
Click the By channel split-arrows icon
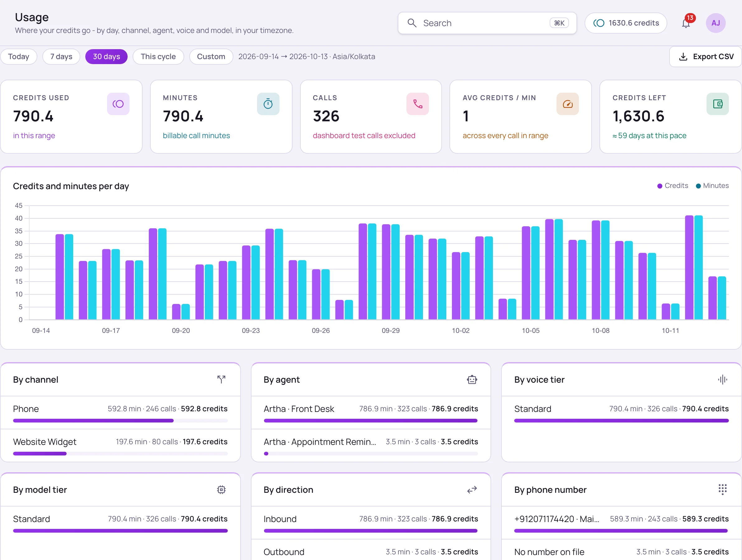click(221, 380)
